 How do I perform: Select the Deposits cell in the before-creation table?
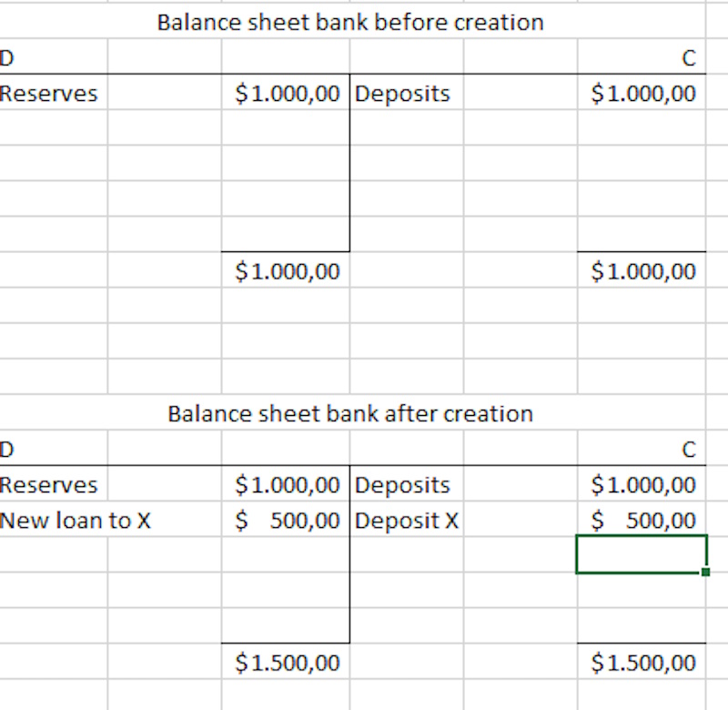(x=406, y=94)
